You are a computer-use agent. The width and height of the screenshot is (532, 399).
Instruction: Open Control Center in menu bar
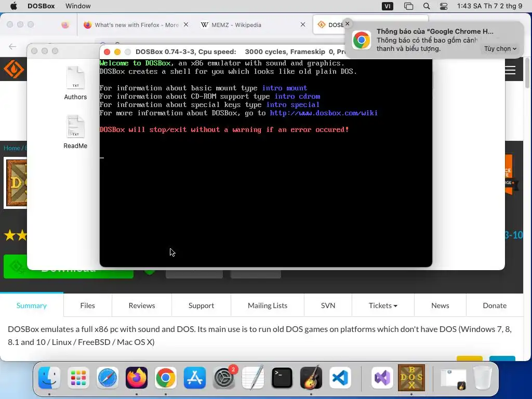point(444,6)
